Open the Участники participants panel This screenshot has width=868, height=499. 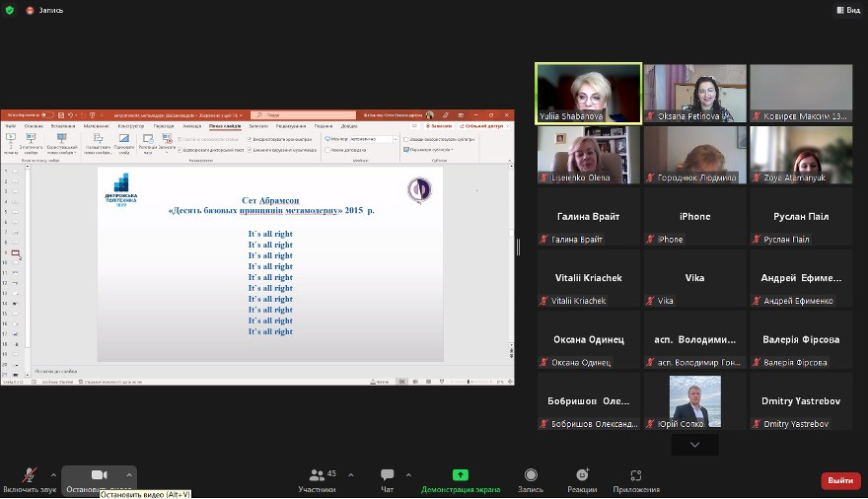(x=317, y=479)
